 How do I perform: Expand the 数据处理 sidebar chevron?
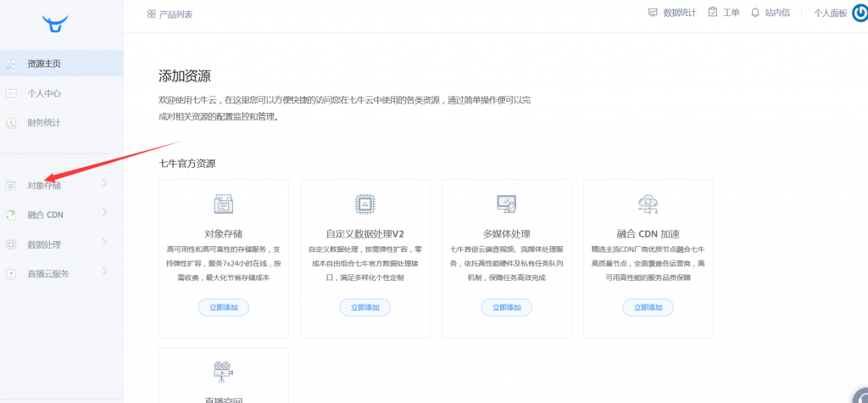[104, 242]
